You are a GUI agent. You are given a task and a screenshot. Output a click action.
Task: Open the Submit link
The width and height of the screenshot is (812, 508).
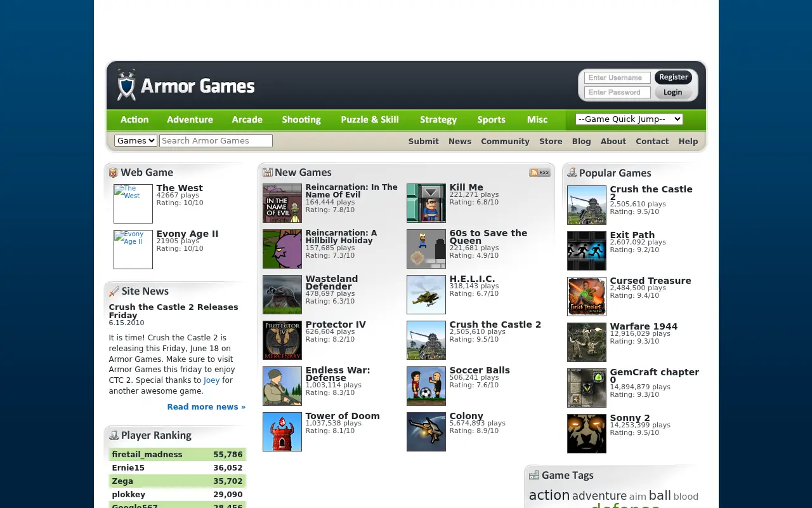pos(424,142)
